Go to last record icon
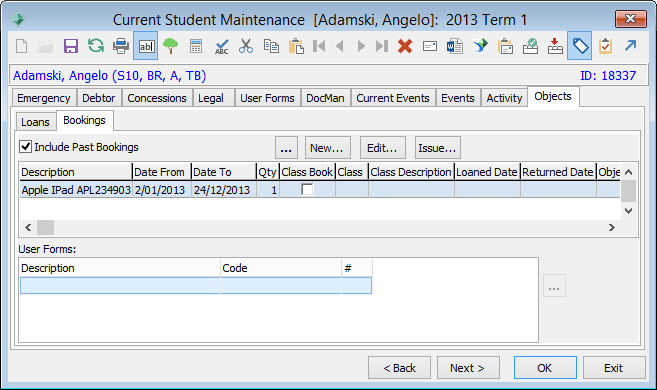 point(381,46)
